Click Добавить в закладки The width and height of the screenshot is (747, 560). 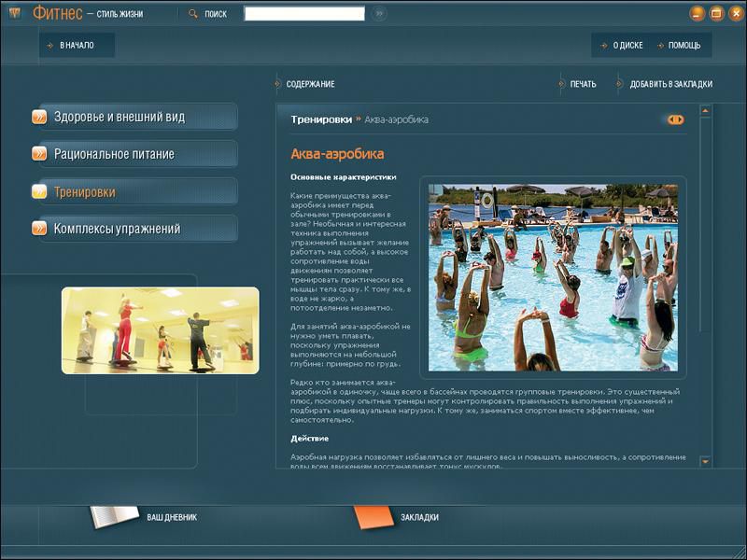[x=669, y=84]
